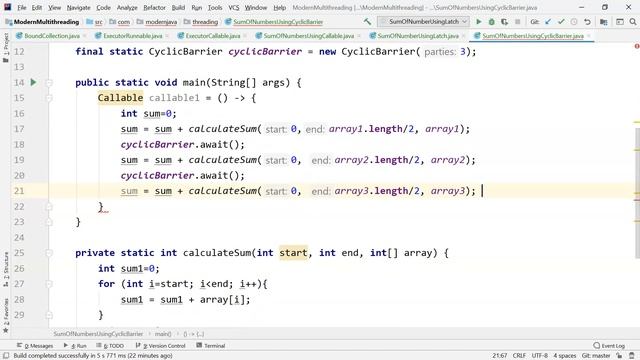Click the red error indicator at the editor's top right
The height and width of the screenshot is (360, 640).
click(637, 46)
